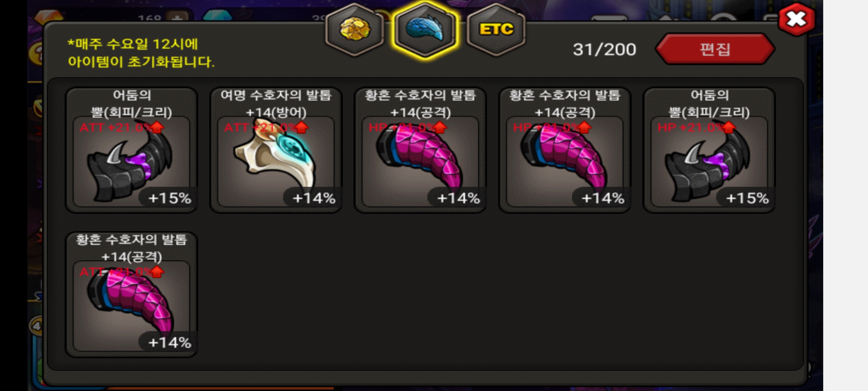Select the dark horn with HP +21.0%

(x=709, y=161)
